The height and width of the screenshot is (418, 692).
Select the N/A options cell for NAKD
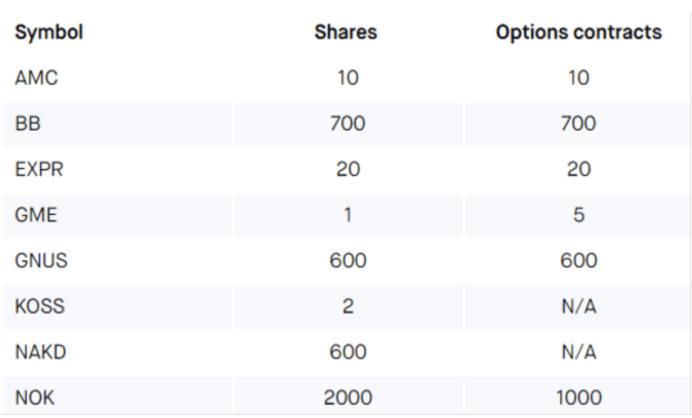click(x=579, y=352)
